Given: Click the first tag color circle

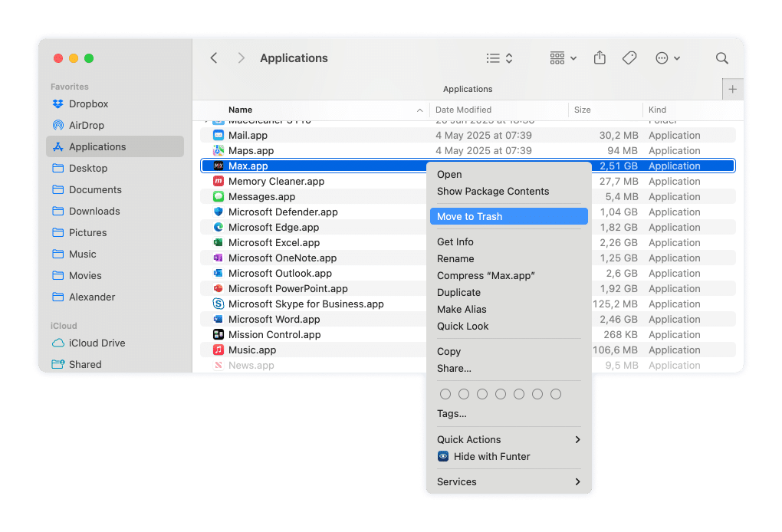Looking at the screenshot, I should point(445,394).
